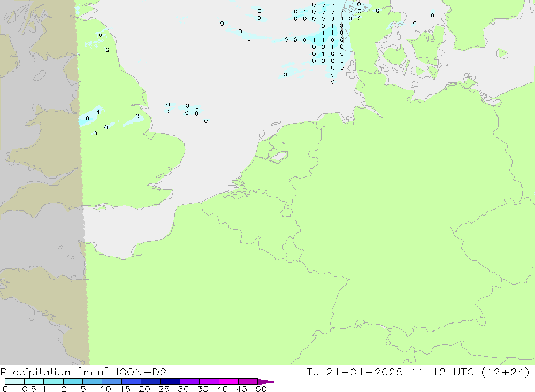This screenshot has width=535, height=392.
Task: Click the 1–2 mm legend color swatch
Action: coord(53,381)
